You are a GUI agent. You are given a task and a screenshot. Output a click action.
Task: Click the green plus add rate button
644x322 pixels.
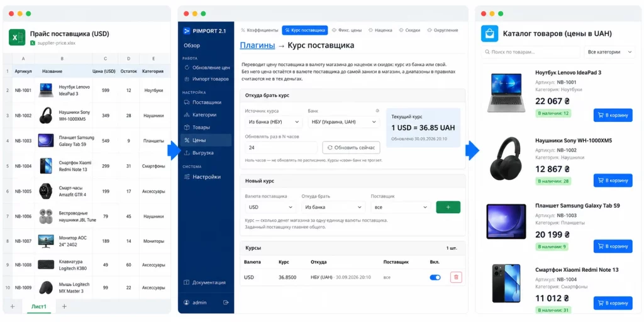tap(448, 208)
